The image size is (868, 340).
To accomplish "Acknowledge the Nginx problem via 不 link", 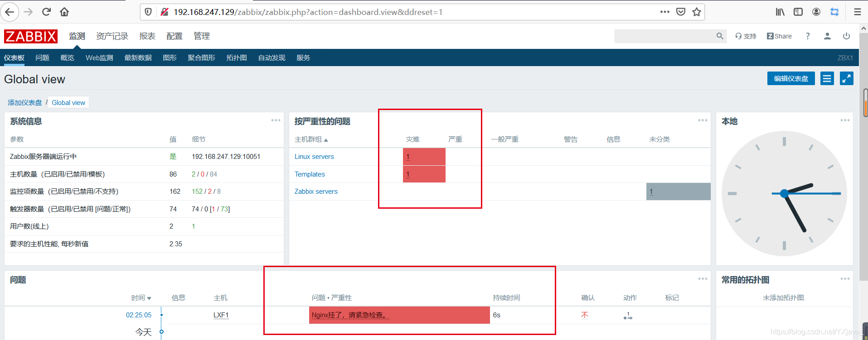I will coord(585,315).
